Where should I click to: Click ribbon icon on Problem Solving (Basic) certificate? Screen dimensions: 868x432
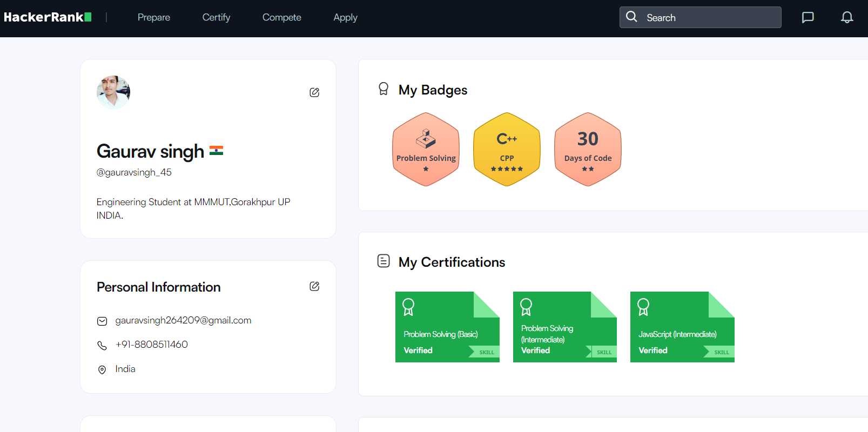coord(408,307)
